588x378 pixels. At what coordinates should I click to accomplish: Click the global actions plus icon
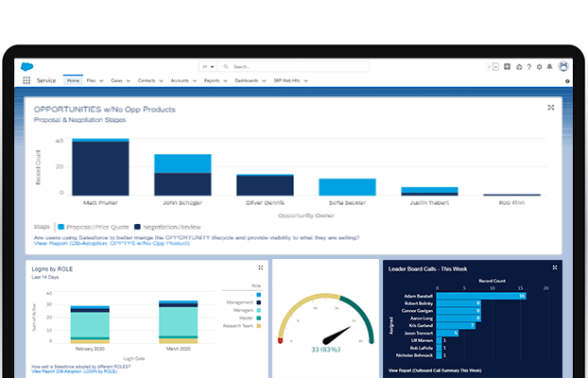[507, 67]
